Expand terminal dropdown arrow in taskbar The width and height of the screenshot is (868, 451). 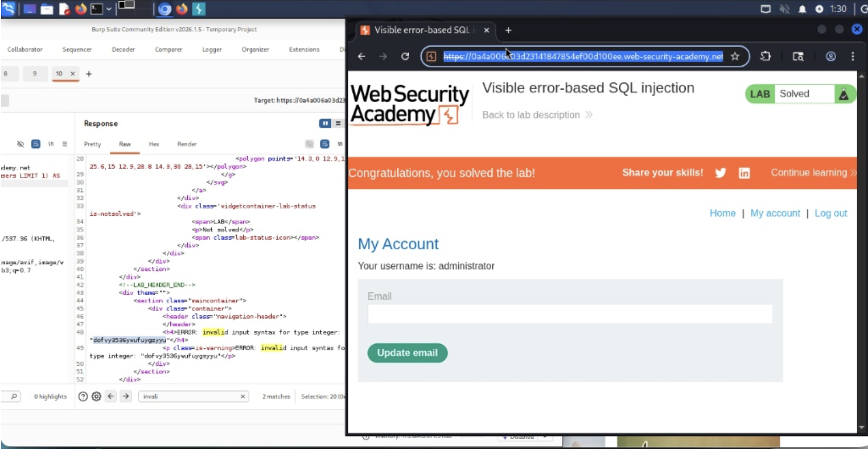(109, 9)
